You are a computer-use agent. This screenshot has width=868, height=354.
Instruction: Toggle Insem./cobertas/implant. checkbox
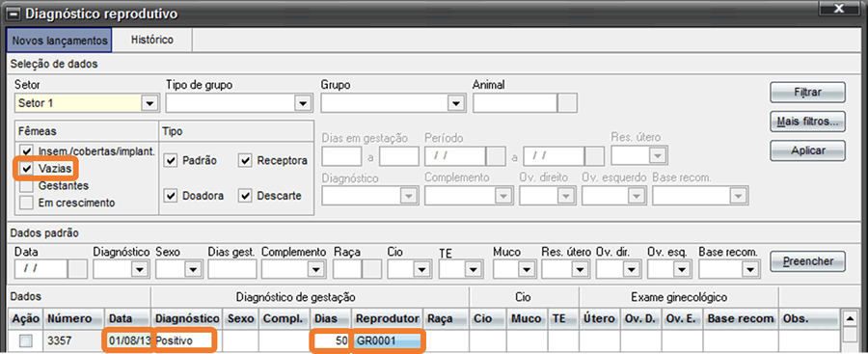pos(26,151)
